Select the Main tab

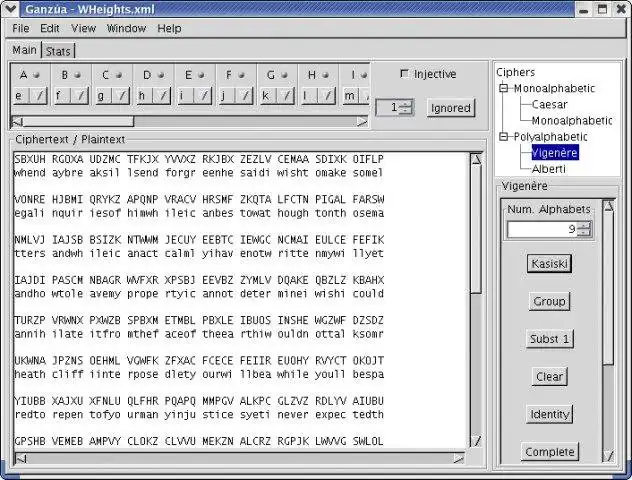(24, 50)
